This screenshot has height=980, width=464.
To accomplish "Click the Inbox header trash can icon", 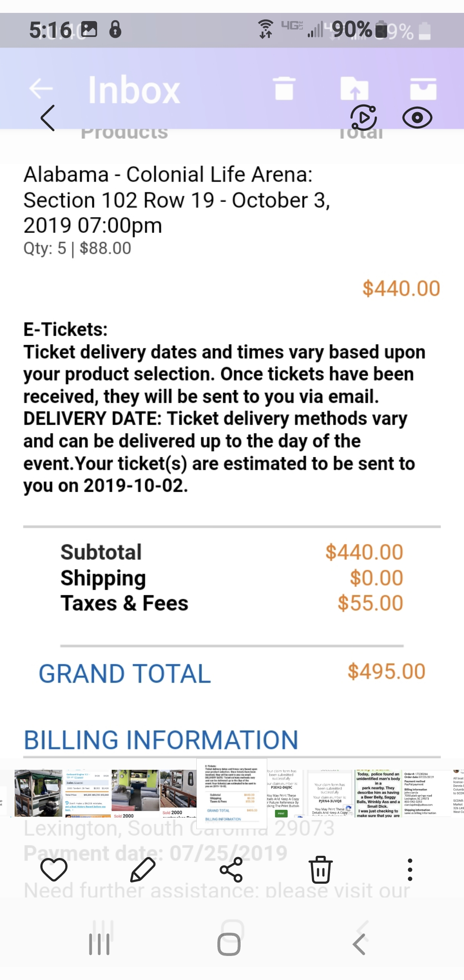I will click(x=284, y=89).
